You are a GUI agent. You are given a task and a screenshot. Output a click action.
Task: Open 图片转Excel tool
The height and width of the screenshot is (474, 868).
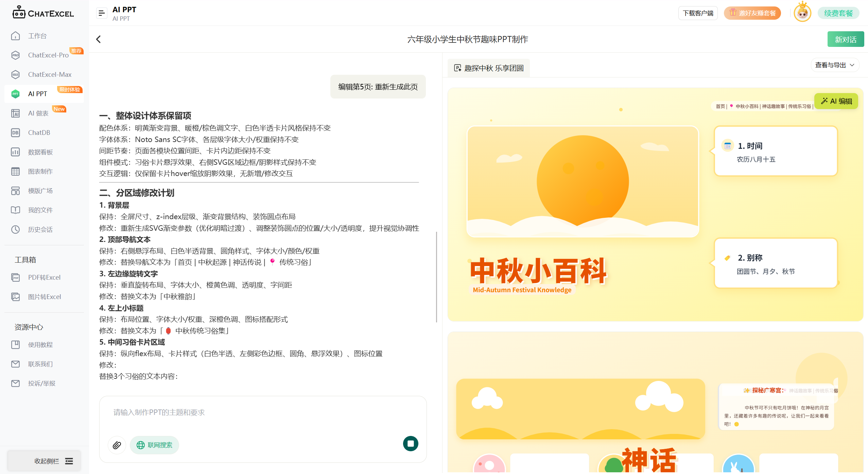tap(44, 297)
